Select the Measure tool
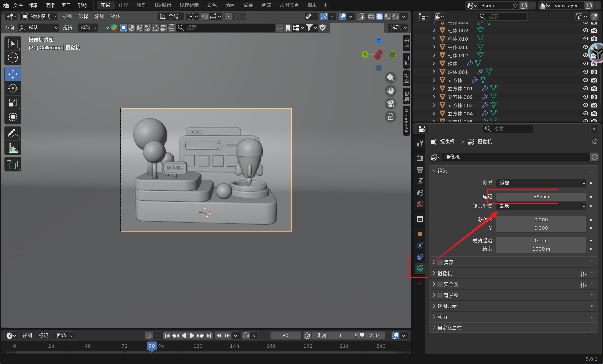 click(13, 148)
